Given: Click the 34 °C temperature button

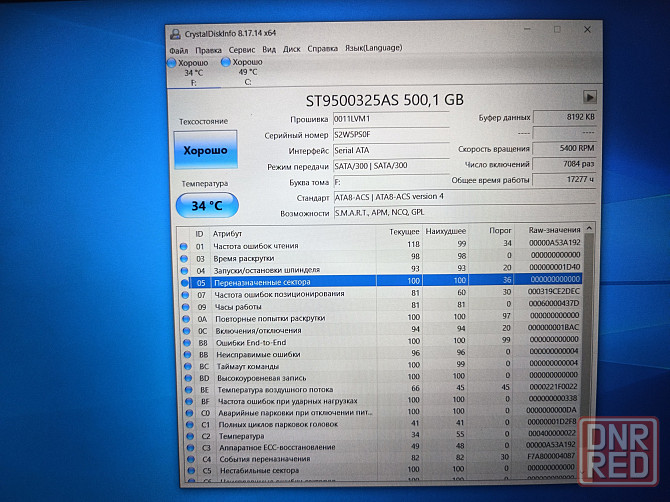Looking at the screenshot, I should click(207, 205).
